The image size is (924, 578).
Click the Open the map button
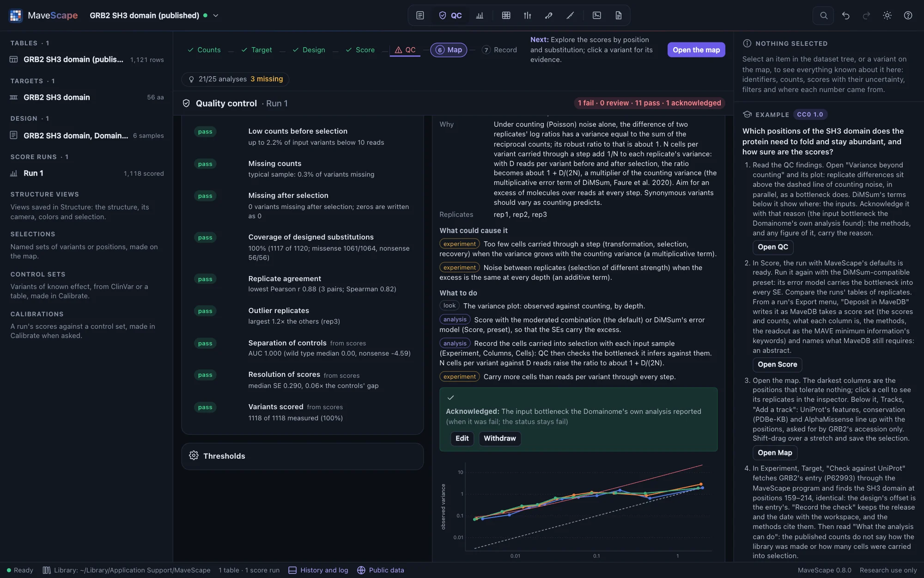click(x=696, y=49)
